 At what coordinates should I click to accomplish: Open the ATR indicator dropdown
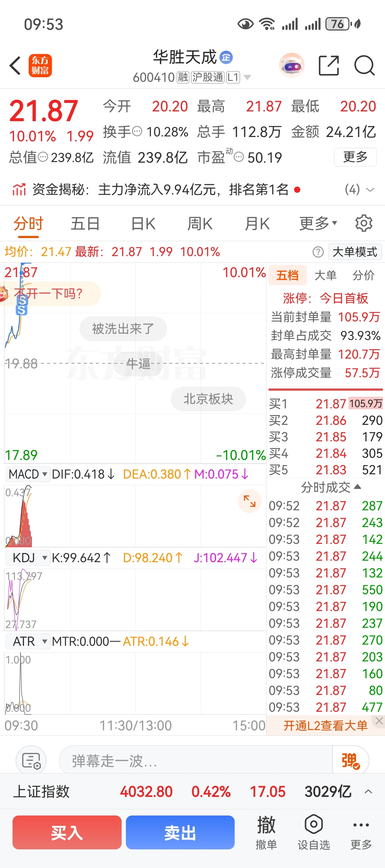28,641
